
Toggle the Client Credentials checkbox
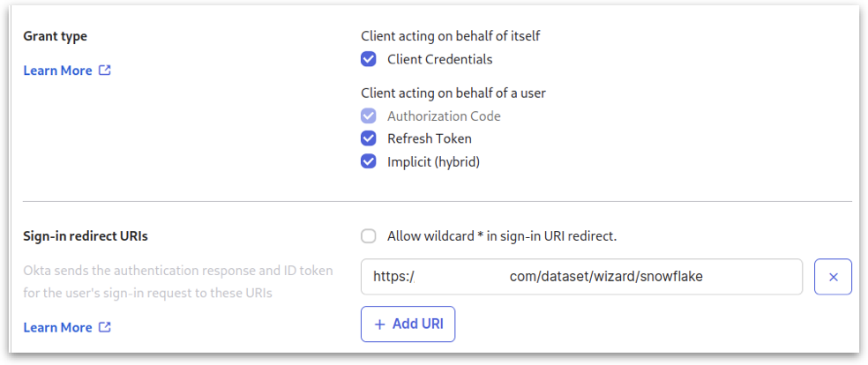coord(369,59)
